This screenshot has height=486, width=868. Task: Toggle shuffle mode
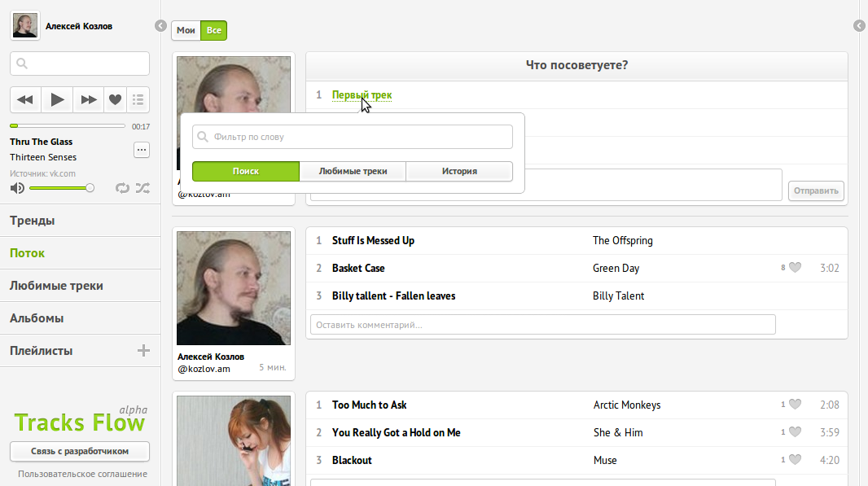pos(142,188)
